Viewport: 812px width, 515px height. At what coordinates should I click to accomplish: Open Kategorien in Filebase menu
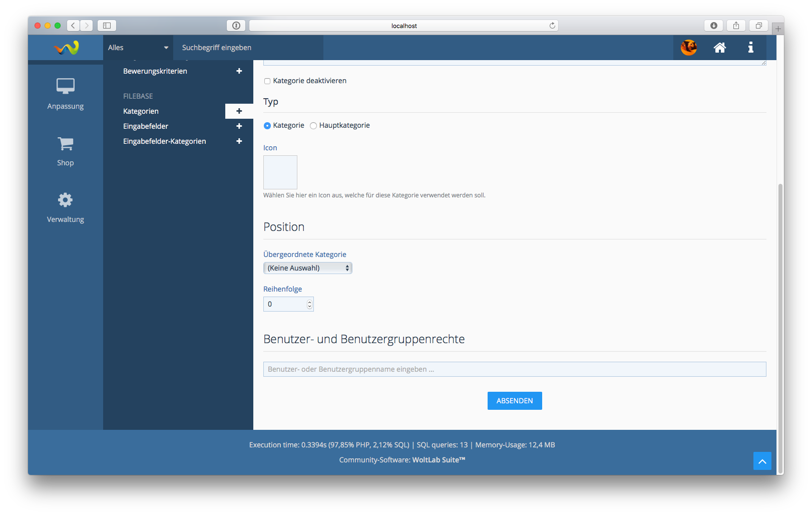[141, 111]
